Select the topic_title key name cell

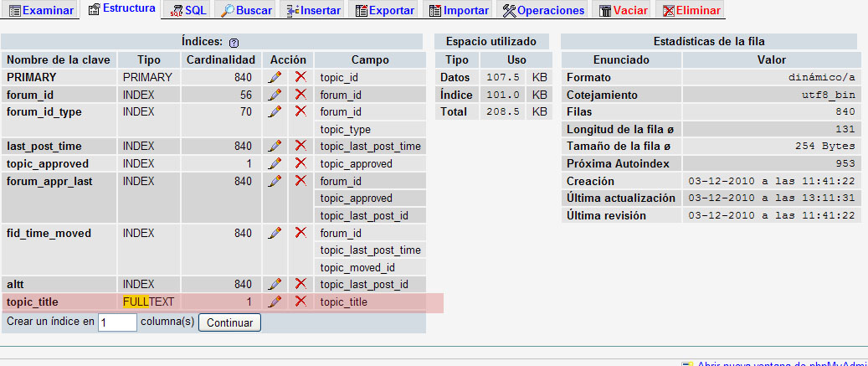tap(59, 302)
